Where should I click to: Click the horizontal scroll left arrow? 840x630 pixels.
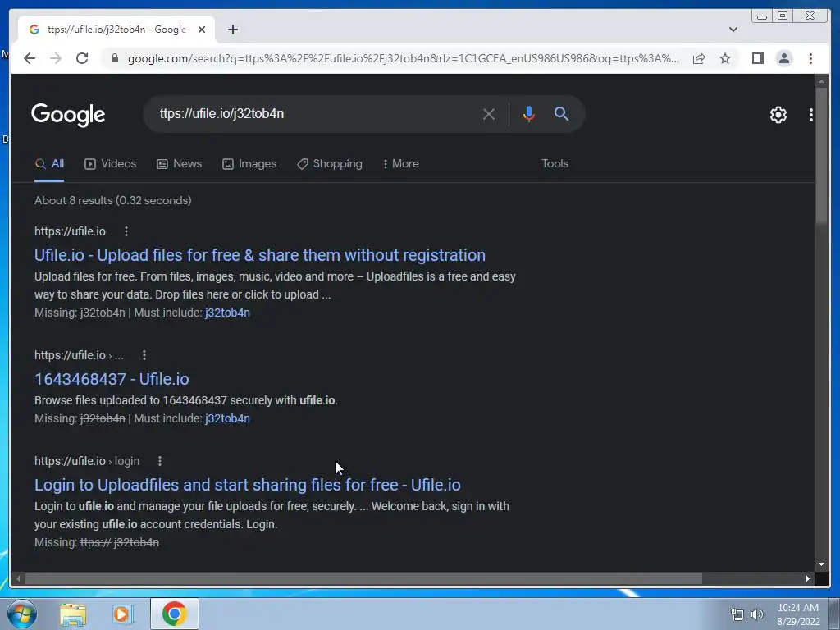point(18,578)
